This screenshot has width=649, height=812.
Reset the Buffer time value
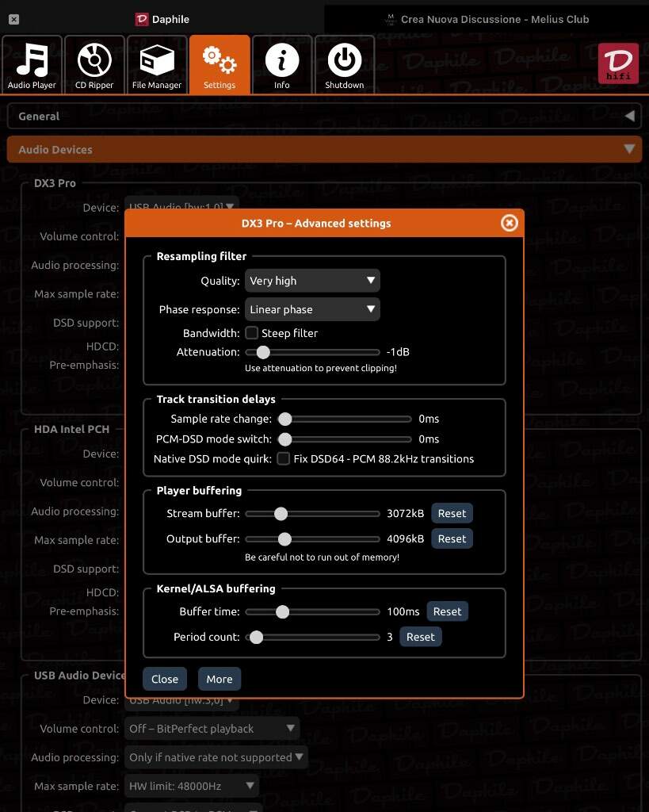tap(447, 611)
